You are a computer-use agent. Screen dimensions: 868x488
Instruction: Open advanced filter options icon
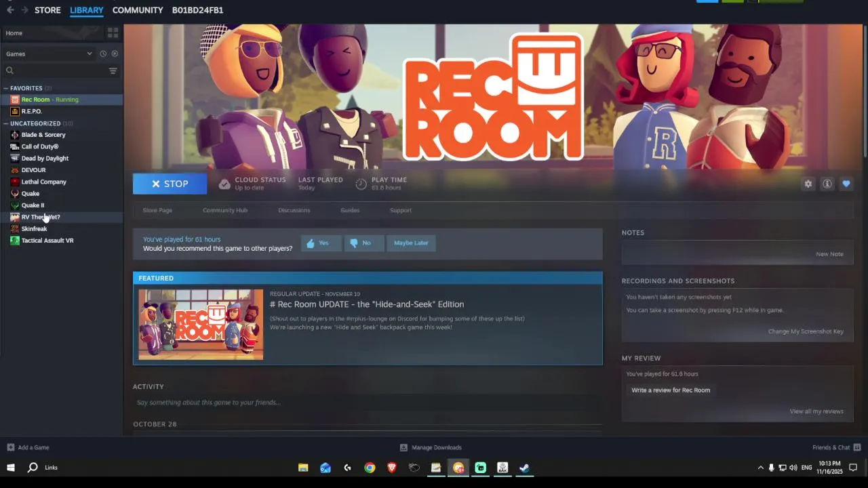[x=113, y=70]
